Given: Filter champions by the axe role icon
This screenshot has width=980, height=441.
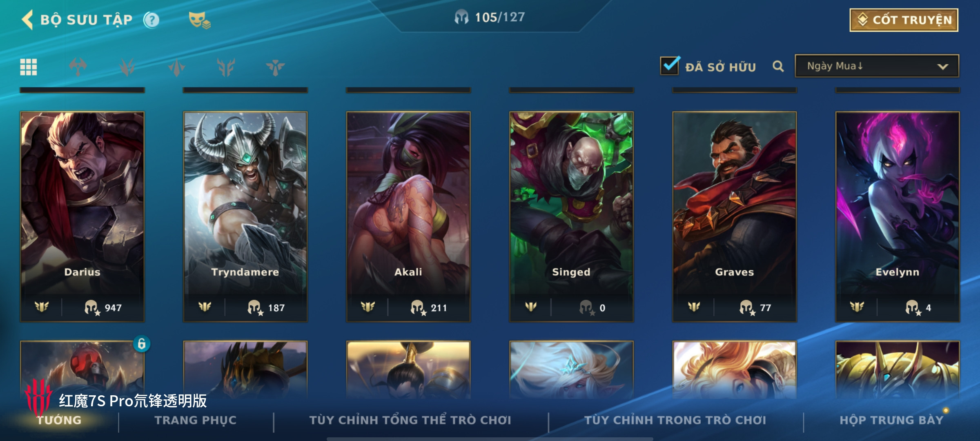Looking at the screenshot, I should pyautogui.click(x=78, y=67).
